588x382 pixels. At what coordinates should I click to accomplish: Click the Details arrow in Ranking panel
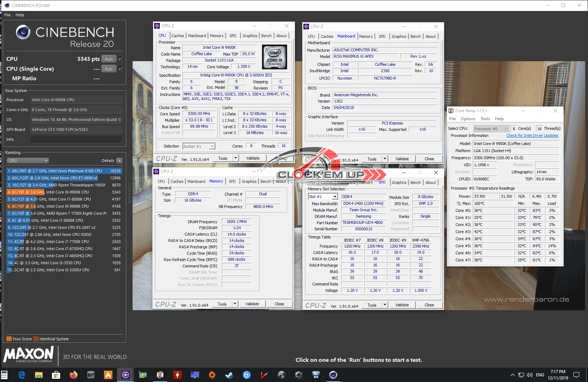(120, 161)
